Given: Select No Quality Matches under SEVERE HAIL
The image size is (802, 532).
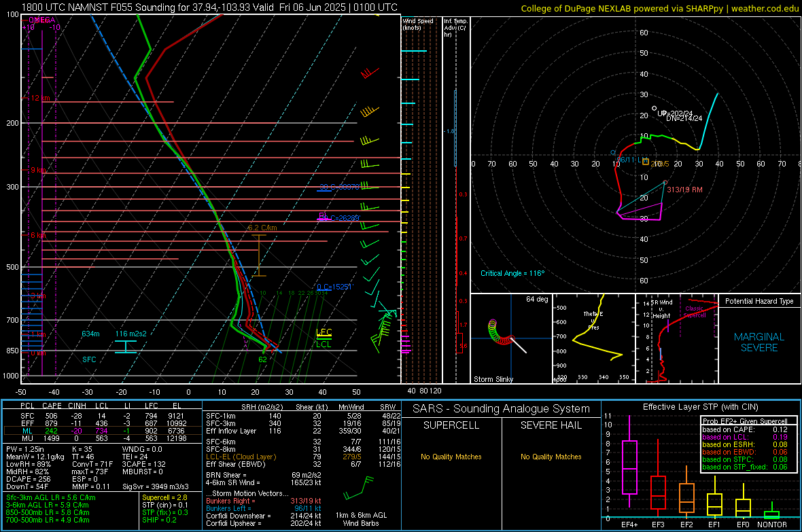Looking at the screenshot, I should (x=551, y=457).
